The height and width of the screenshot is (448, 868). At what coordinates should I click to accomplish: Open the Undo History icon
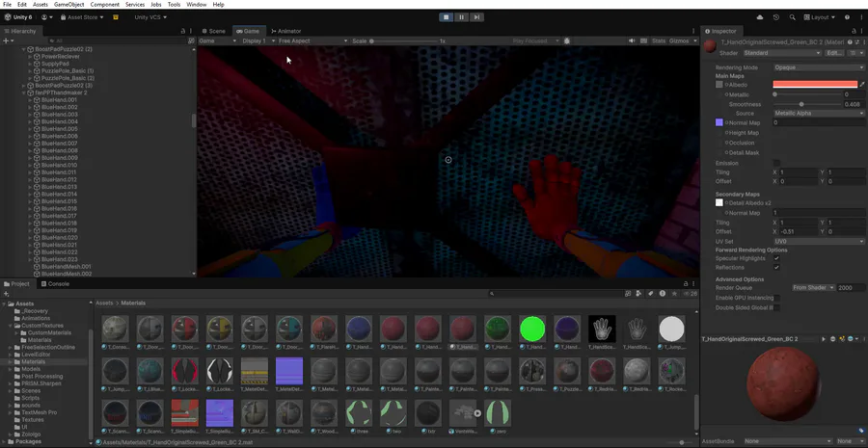(x=777, y=17)
